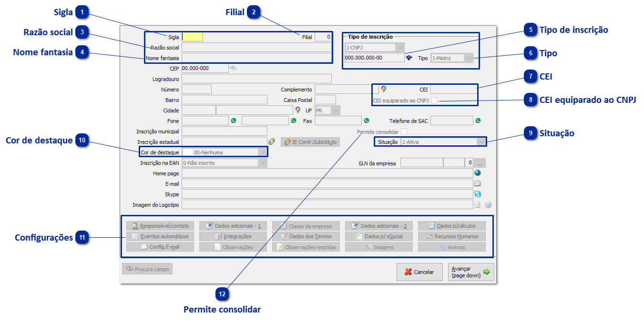Open the Inscrição na EAN dropdown

click(x=225, y=163)
